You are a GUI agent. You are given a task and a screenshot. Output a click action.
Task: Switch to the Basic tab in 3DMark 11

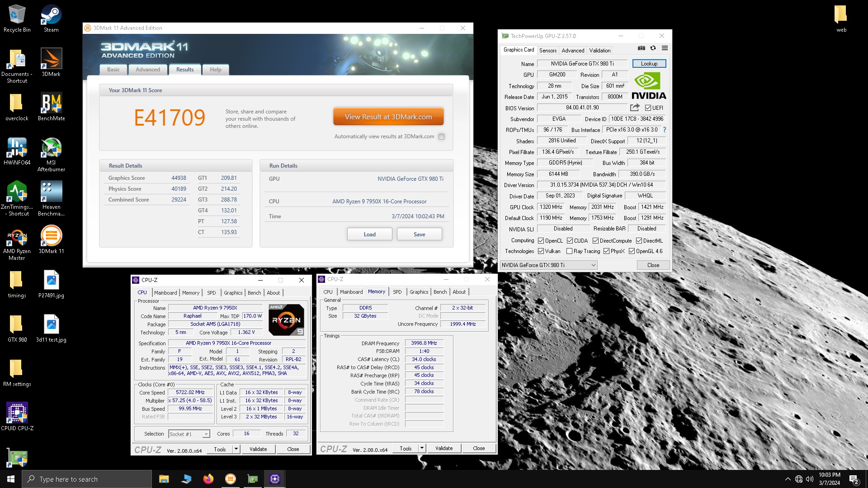click(x=113, y=70)
